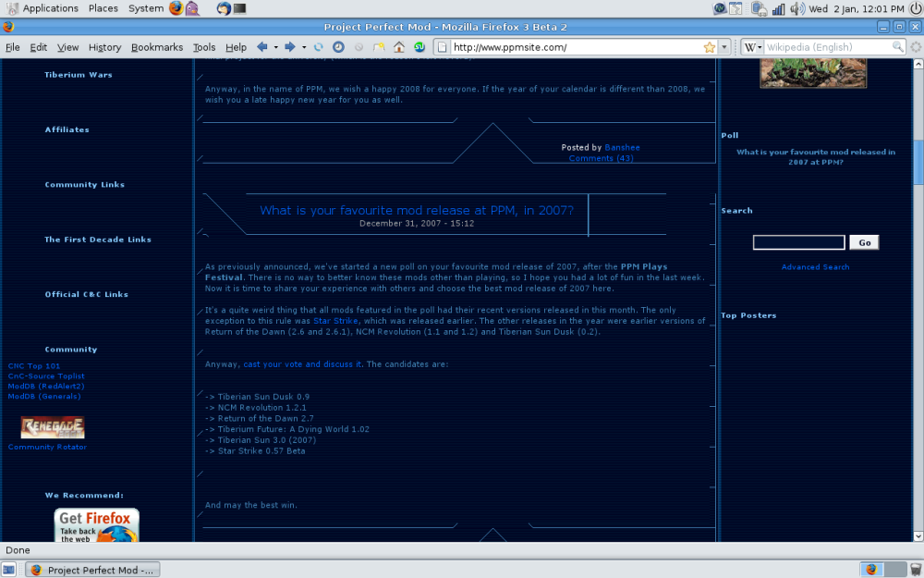This screenshot has height=578, width=924.
Task: Click the new bookmark folder toolbar icon
Action: (378, 47)
